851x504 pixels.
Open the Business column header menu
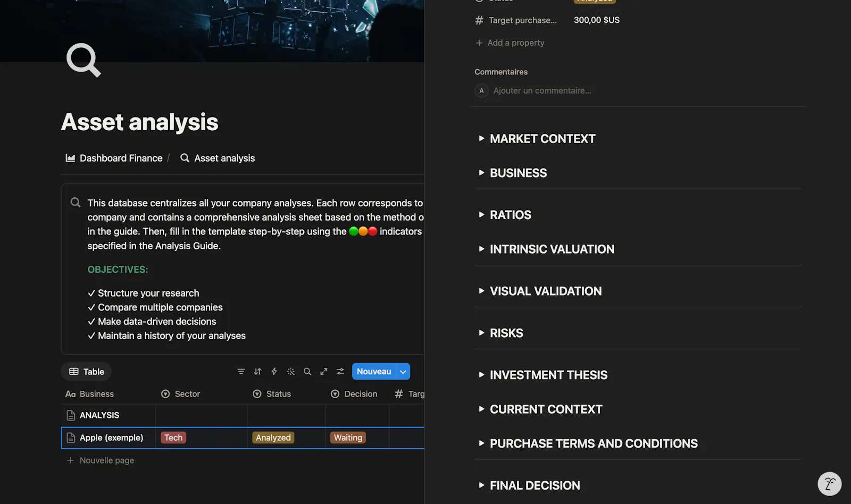[x=109, y=394]
